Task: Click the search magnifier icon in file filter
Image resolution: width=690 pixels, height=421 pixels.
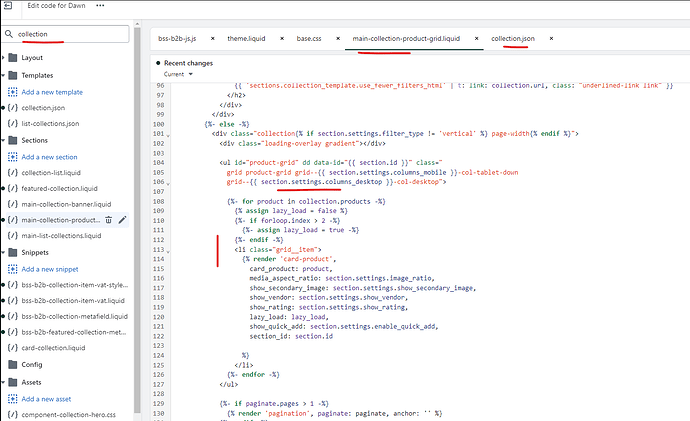Action: click(x=11, y=34)
